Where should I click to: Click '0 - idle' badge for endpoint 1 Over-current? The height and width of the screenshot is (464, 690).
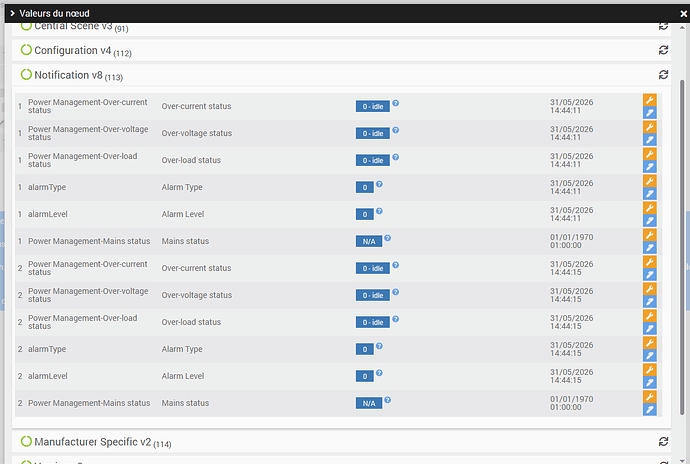pos(373,107)
